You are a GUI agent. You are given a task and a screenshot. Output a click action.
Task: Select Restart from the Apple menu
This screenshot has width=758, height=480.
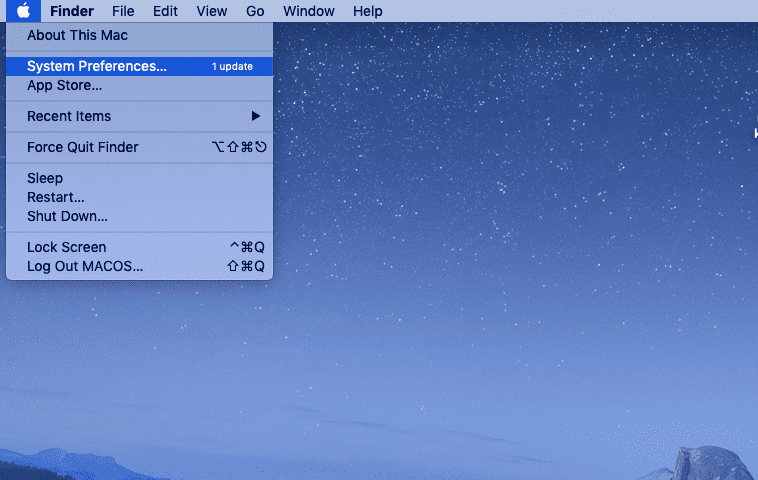pos(56,197)
